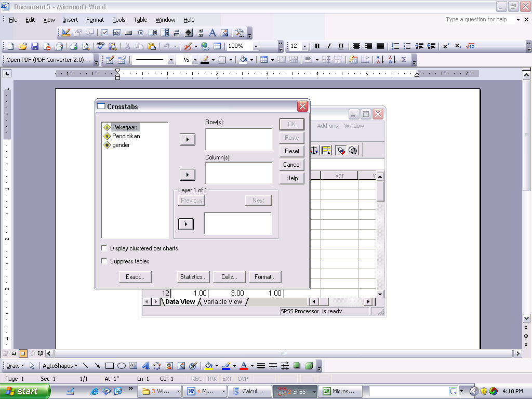Viewport: 532px width, 399px height.
Task: Open the Insert menu
Action: point(70,20)
